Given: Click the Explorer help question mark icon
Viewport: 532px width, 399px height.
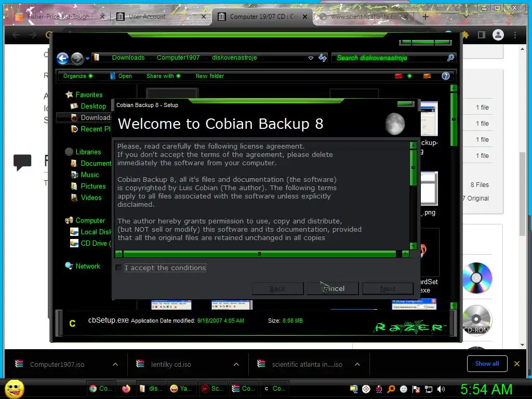Looking at the screenshot, I should click(x=446, y=76).
